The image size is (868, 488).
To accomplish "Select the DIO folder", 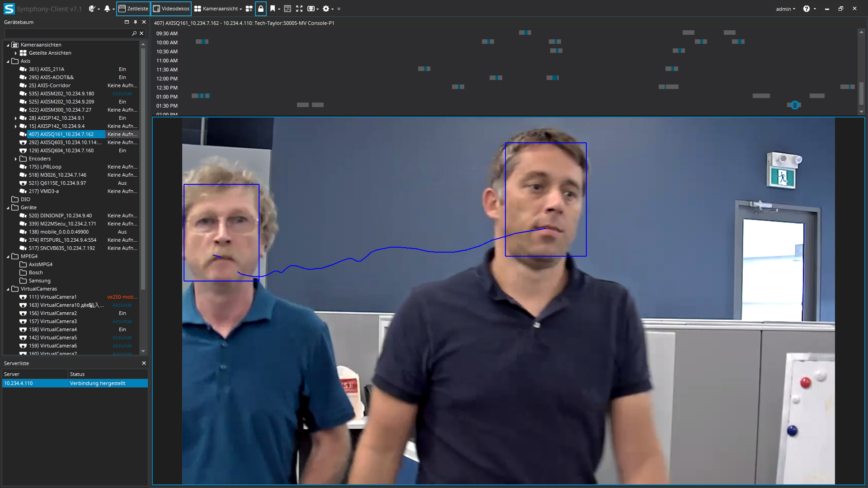I will 25,199.
